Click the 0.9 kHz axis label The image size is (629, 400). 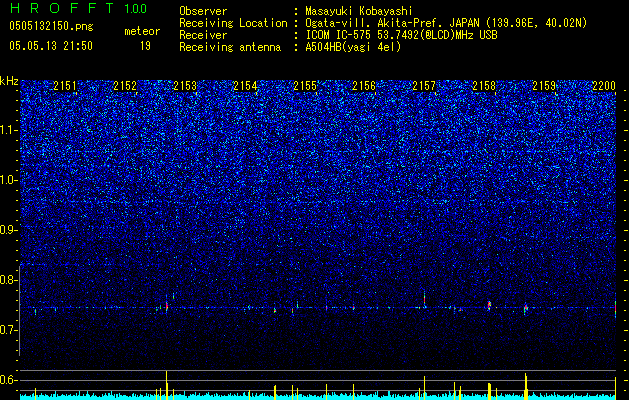[x=9, y=230]
